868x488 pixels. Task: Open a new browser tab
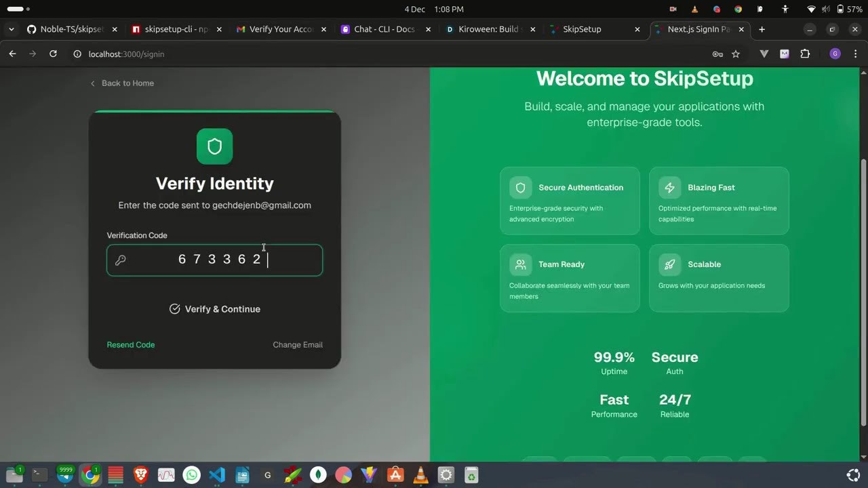pyautogui.click(x=762, y=29)
